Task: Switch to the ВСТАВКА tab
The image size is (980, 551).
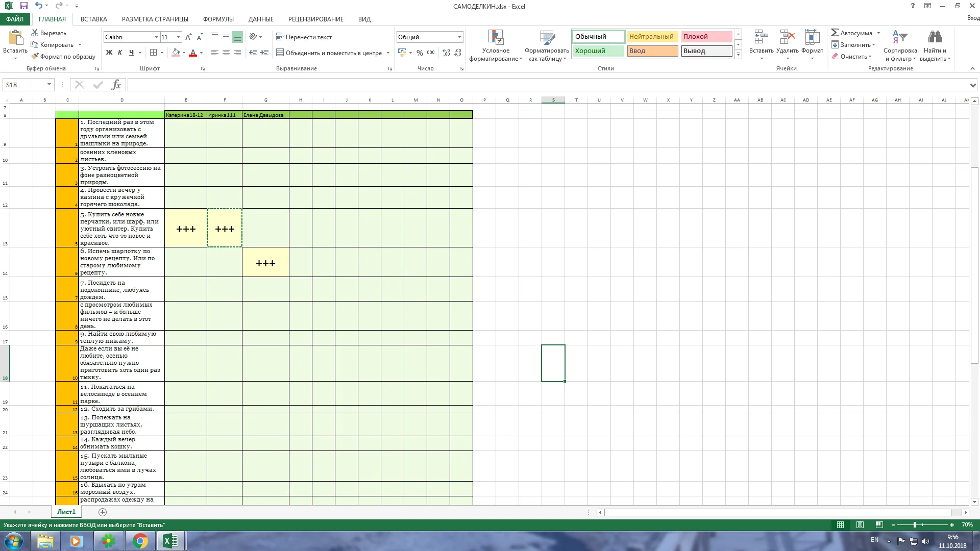Action: 93,19
